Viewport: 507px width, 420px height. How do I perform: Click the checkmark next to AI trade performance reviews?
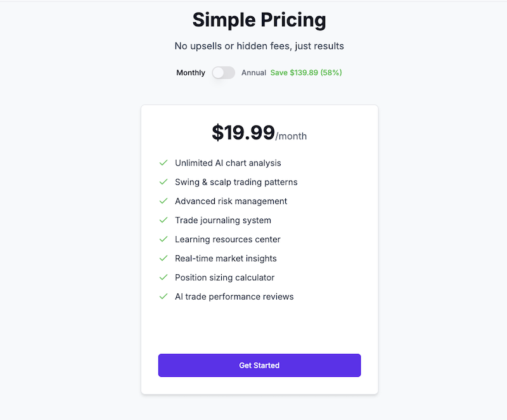(x=164, y=296)
